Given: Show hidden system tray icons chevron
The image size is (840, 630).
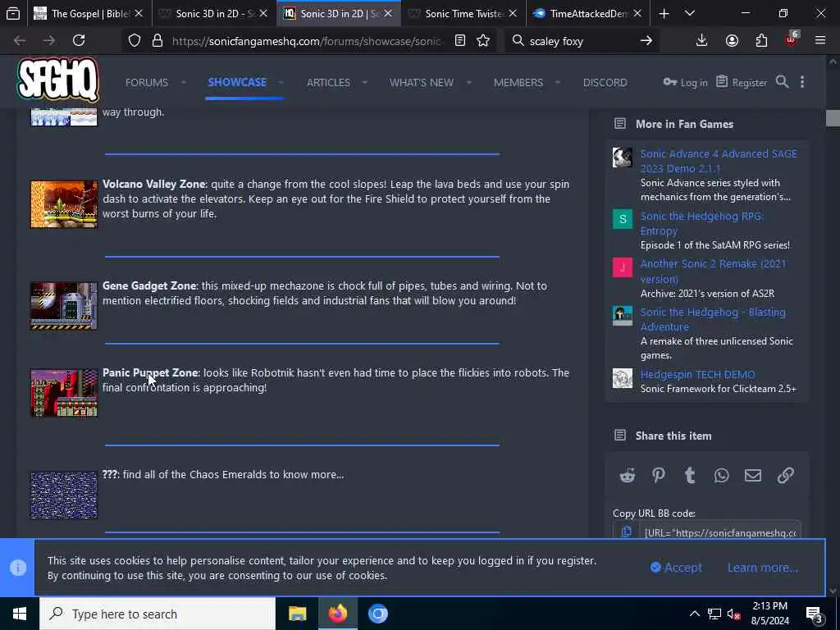Looking at the screenshot, I should point(694,614).
